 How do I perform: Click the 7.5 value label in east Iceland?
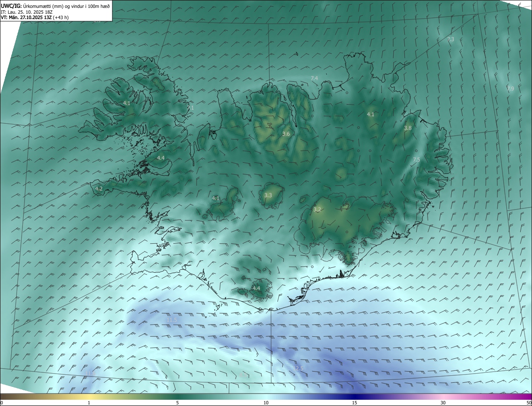(x=416, y=160)
